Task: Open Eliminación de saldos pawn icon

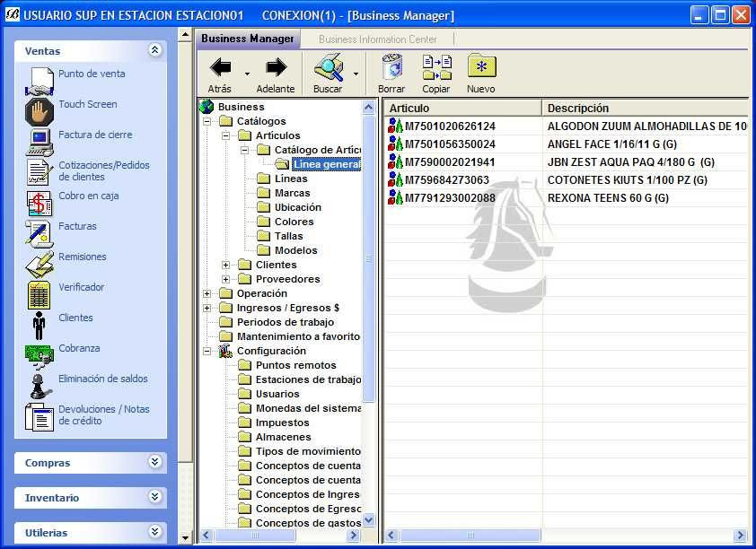Action: [39, 386]
